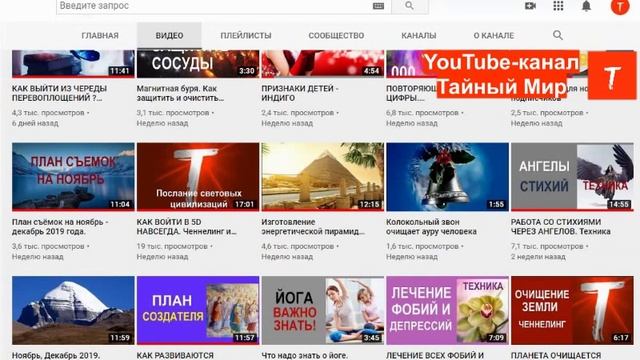Viewport: 640px width, 360px height.
Task: Click '2 недели назад' text
Action: (x=538, y=257)
